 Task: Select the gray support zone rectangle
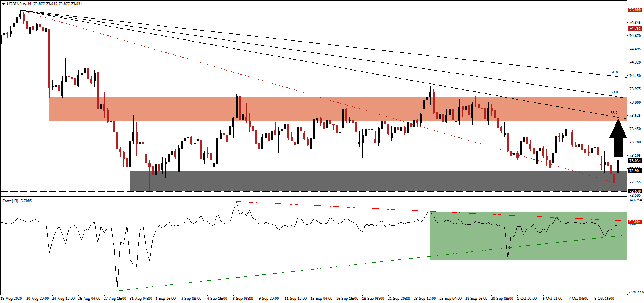[378, 181]
